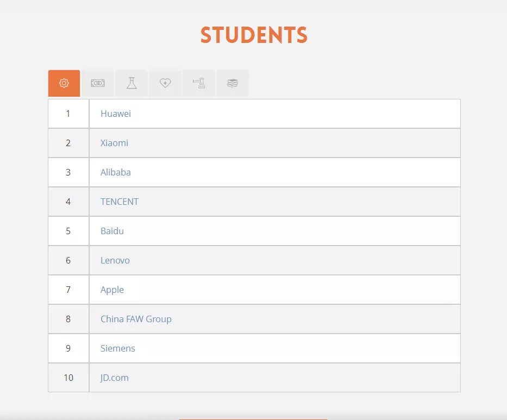Image resolution: width=507 pixels, height=420 pixels.
Task: Select TENCENT in the ranking list
Action: (x=120, y=202)
